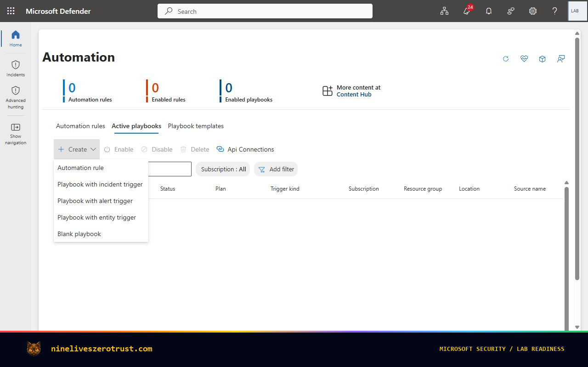Open Advanced hunting in the sidebar

pos(16,97)
